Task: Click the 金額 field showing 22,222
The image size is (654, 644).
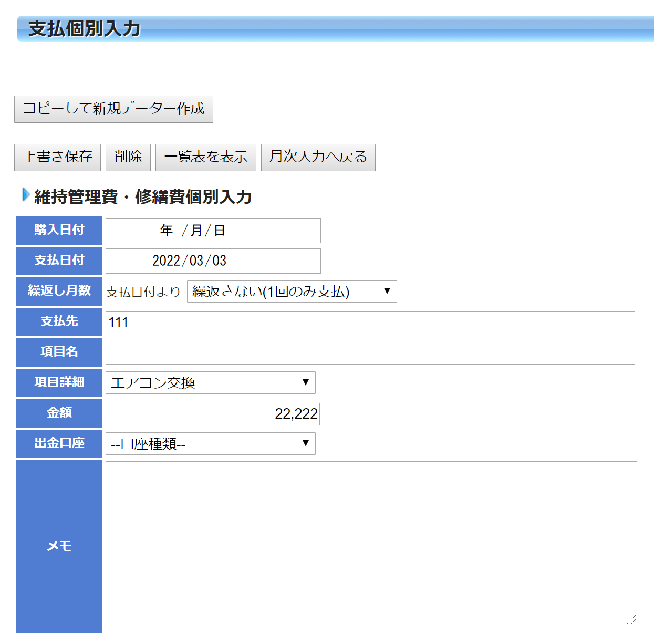Action: [213, 414]
